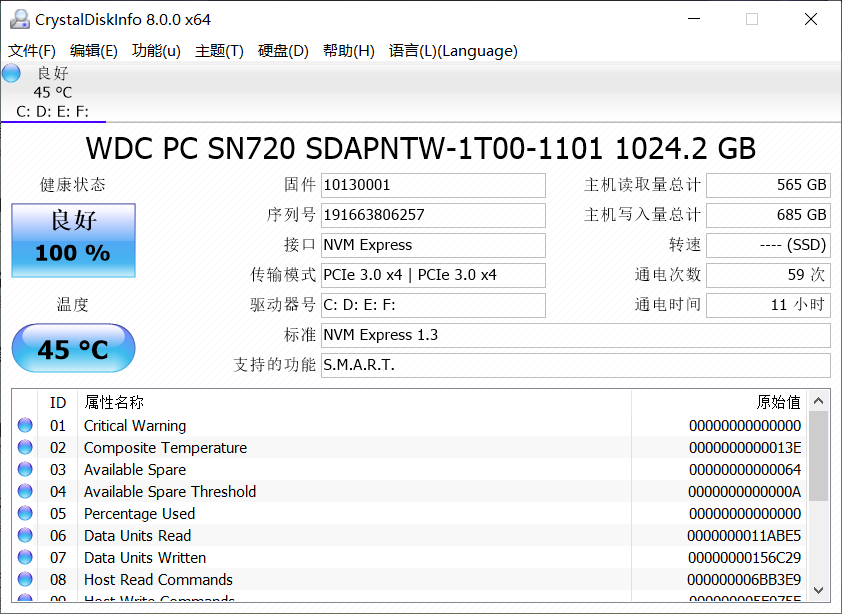842x614 pixels.
Task: Select the Data Units Read attribute name
Action: point(137,536)
